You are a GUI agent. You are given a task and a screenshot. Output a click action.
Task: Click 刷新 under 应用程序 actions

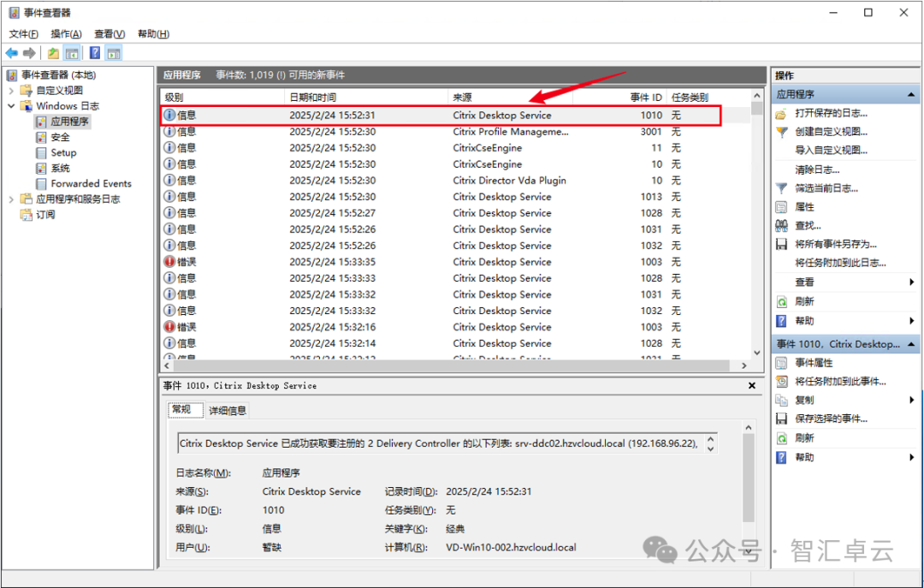803,301
